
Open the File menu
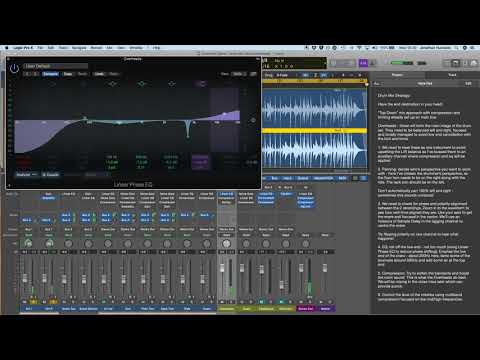[40, 48]
